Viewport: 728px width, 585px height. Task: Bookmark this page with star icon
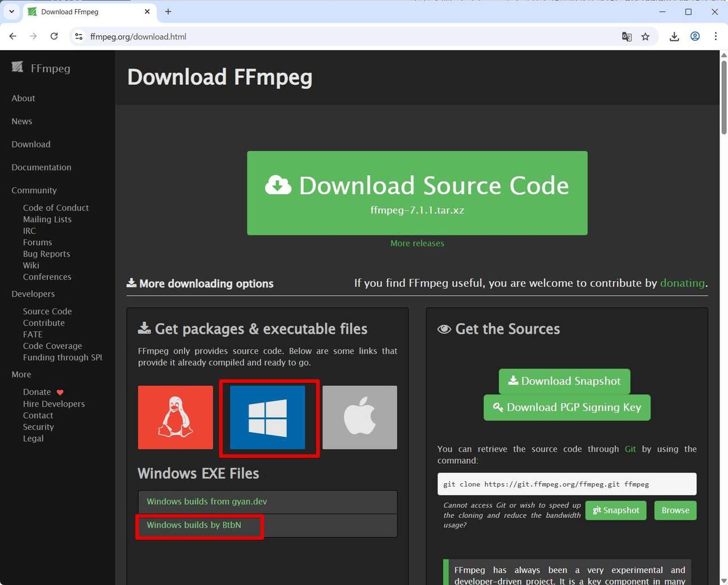[x=646, y=36]
